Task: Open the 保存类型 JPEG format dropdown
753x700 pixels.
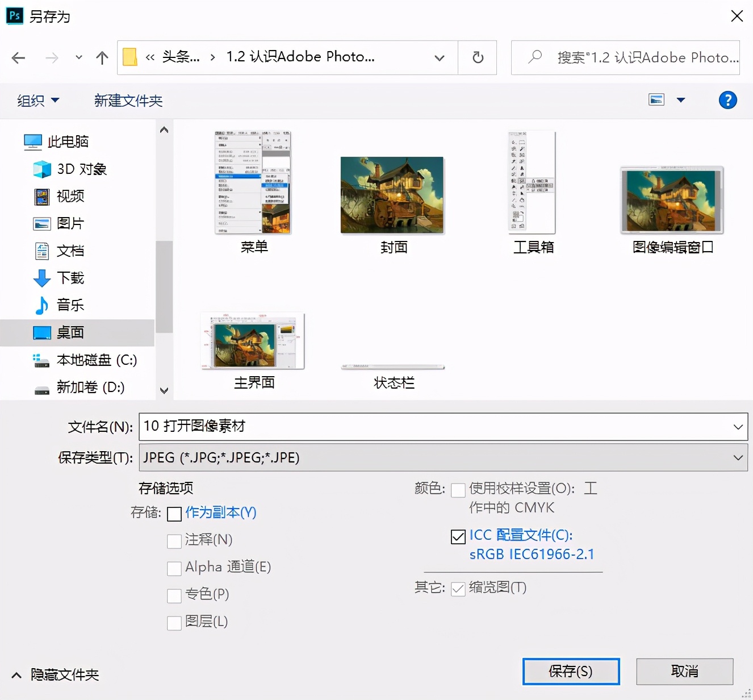Action: (x=737, y=457)
